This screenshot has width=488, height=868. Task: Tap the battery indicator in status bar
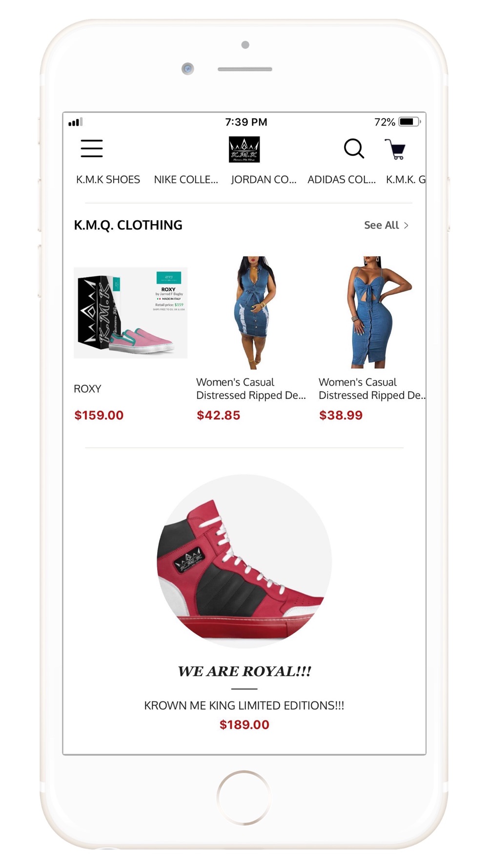(x=409, y=122)
